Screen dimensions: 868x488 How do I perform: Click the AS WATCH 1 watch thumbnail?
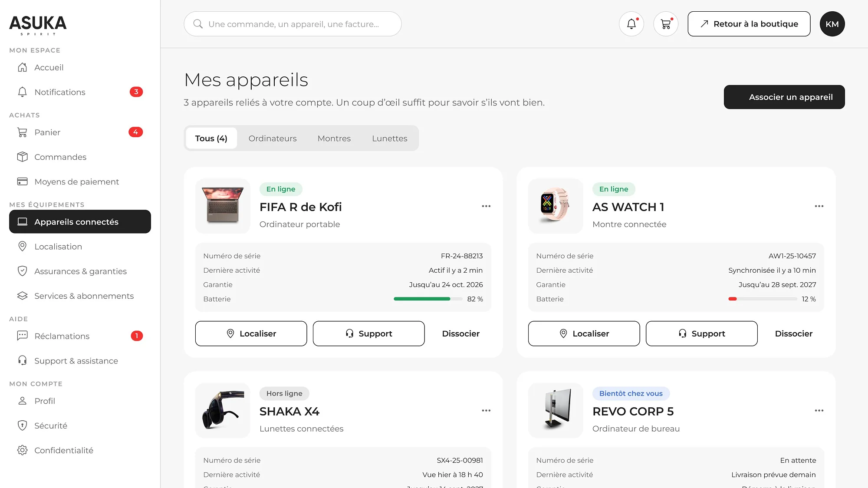556,206
